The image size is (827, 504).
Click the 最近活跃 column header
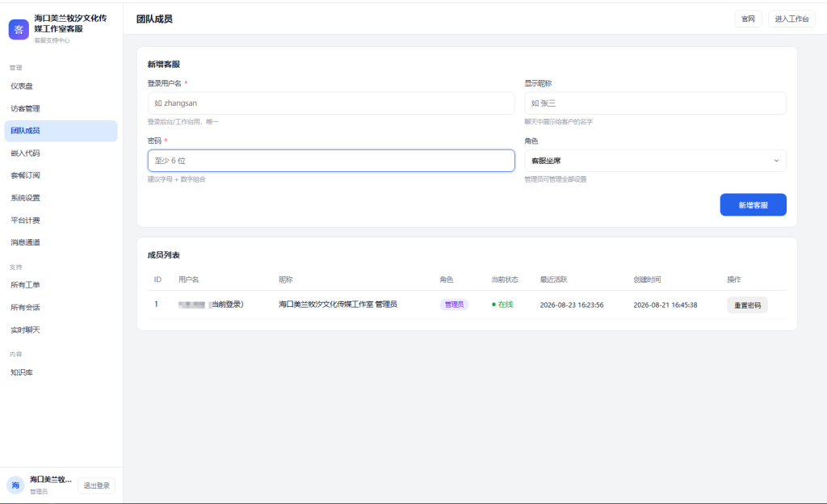(x=553, y=279)
